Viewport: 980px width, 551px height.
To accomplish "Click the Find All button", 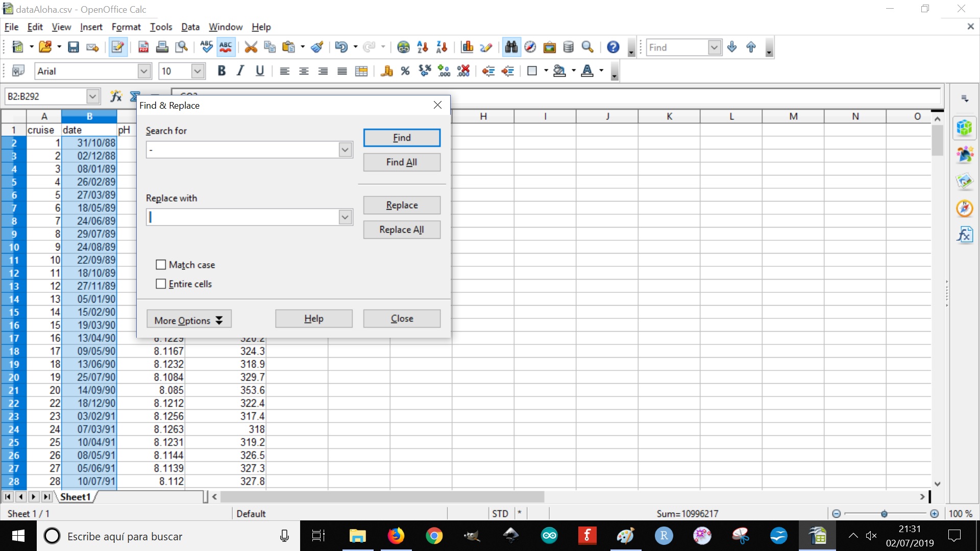I will pyautogui.click(x=402, y=162).
